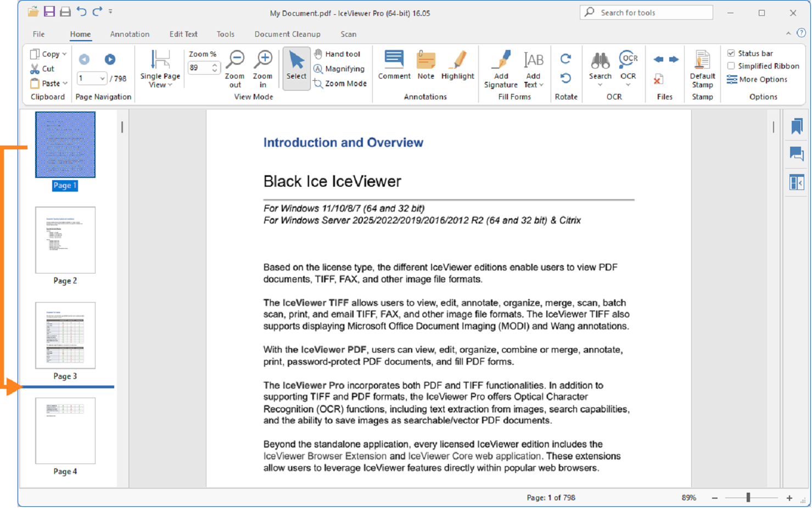Expand the Paste dropdown arrow
The image size is (812, 508).
pyautogui.click(x=65, y=83)
